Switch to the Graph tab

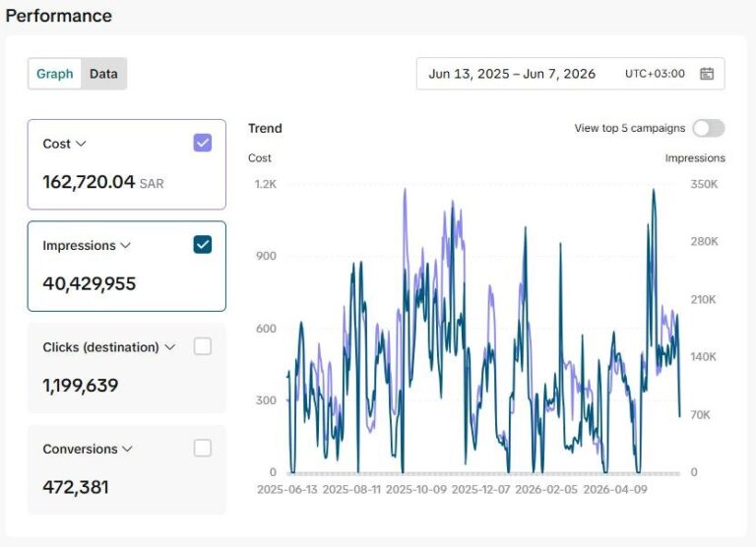54,74
